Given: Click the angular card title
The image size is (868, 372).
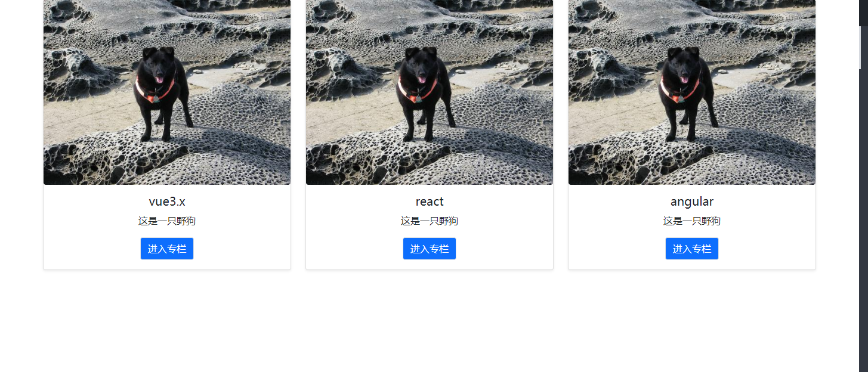Looking at the screenshot, I should (x=692, y=202).
